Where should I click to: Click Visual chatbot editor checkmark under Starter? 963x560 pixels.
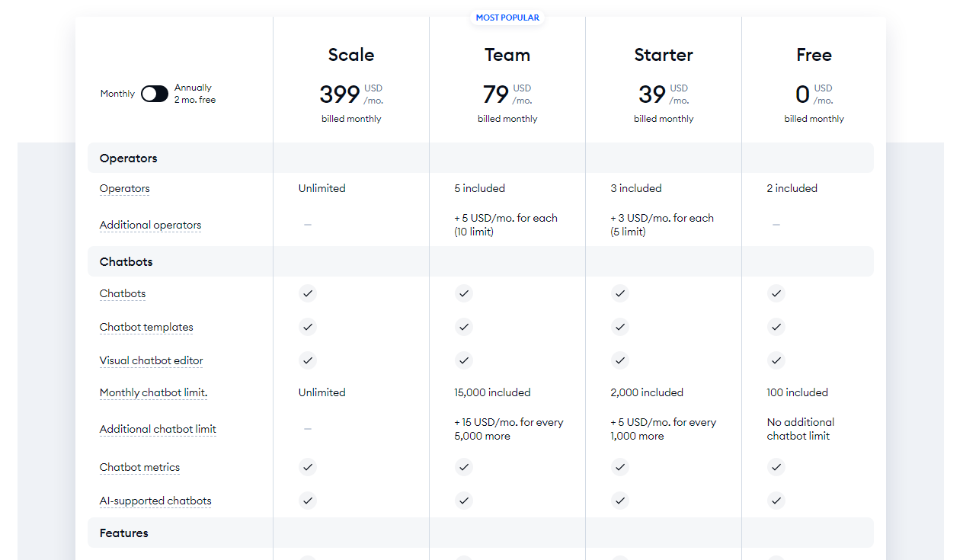pos(620,360)
